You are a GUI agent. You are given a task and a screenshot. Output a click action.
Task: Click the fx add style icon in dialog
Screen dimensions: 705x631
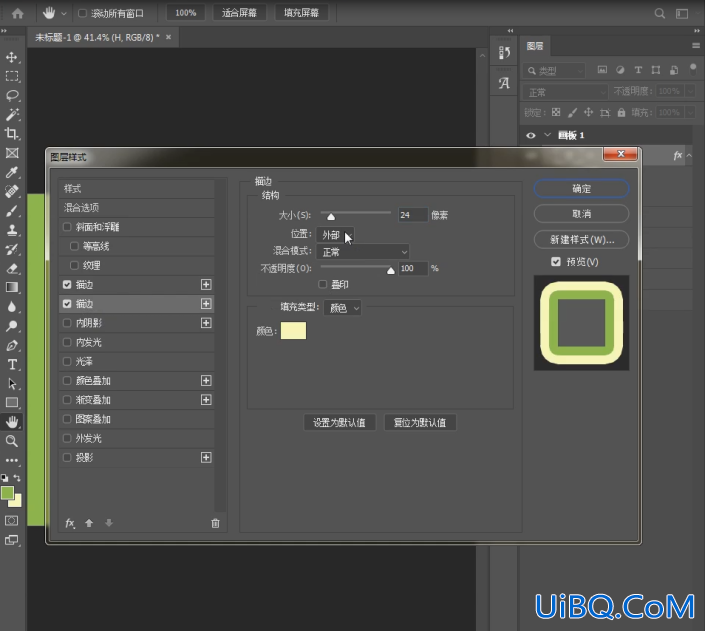(70, 523)
